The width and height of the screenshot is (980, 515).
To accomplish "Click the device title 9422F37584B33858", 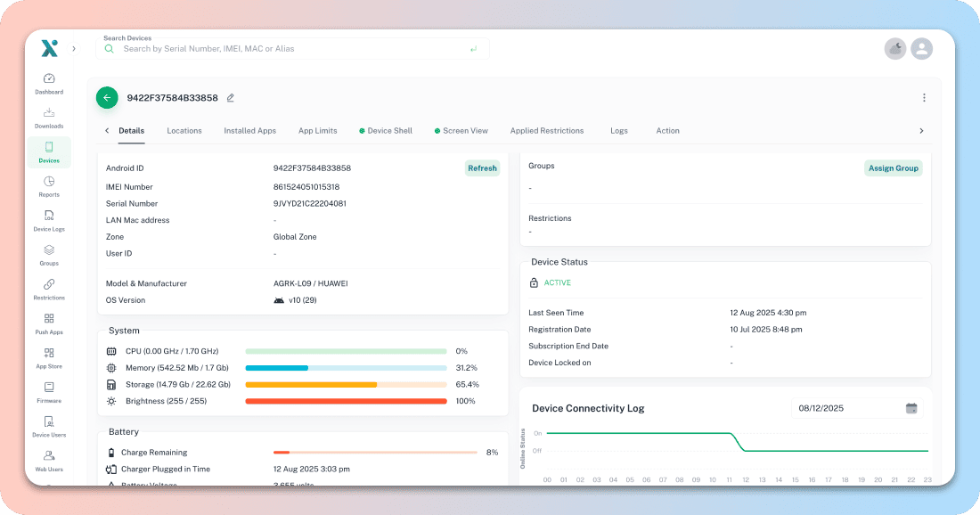I will point(173,98).
